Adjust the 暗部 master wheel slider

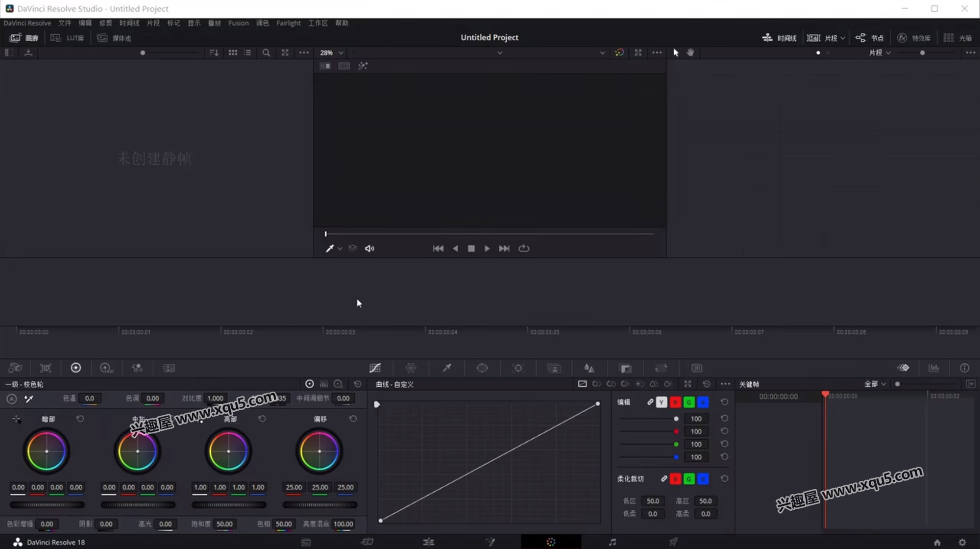47,504
